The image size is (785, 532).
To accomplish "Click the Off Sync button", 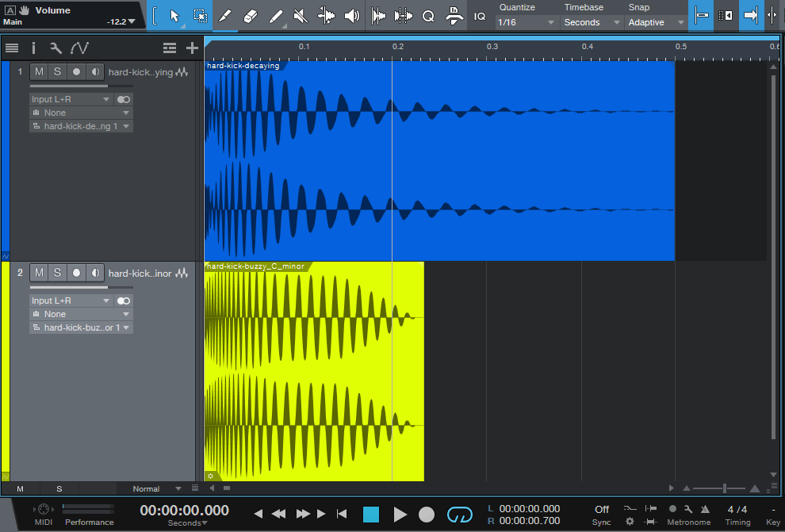I will 601,514.
